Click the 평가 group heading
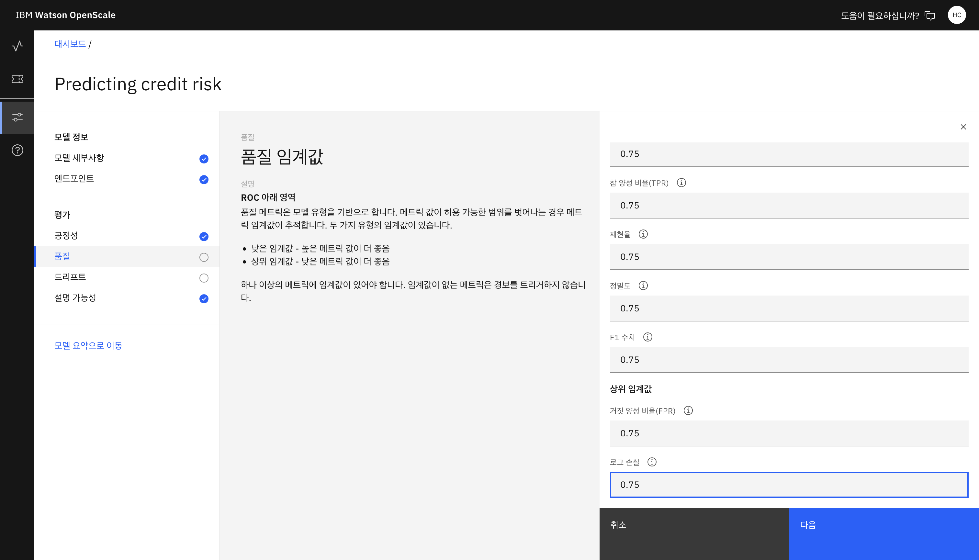This screenshot has height=560, width=979. click(62, 215)
